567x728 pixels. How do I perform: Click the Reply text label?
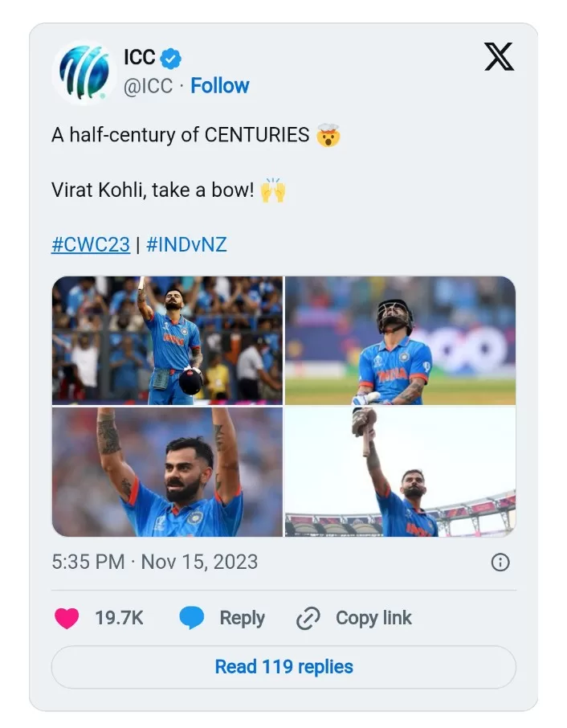(x=242, y=618)
